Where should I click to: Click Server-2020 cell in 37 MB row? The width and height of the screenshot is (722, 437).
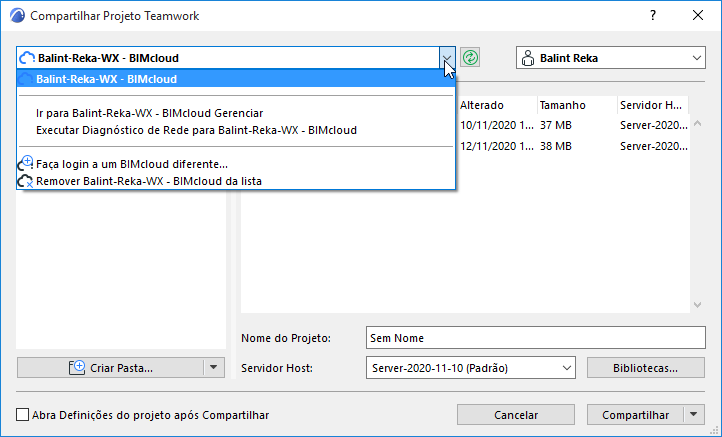(653, 125)
